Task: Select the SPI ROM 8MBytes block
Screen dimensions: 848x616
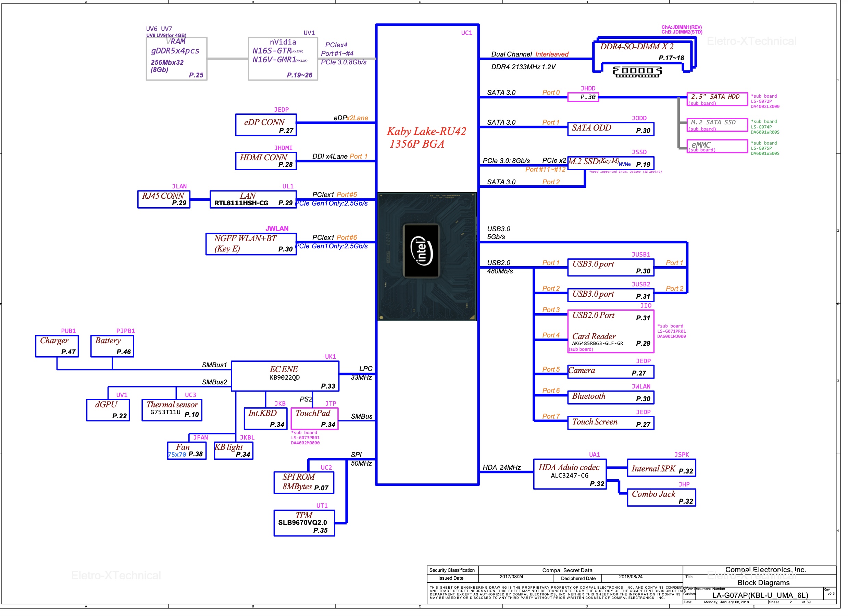Action: pos(303,482)
